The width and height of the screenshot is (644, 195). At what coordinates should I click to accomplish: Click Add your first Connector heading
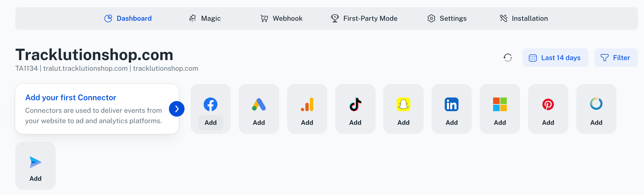click(x=71, y=97)
